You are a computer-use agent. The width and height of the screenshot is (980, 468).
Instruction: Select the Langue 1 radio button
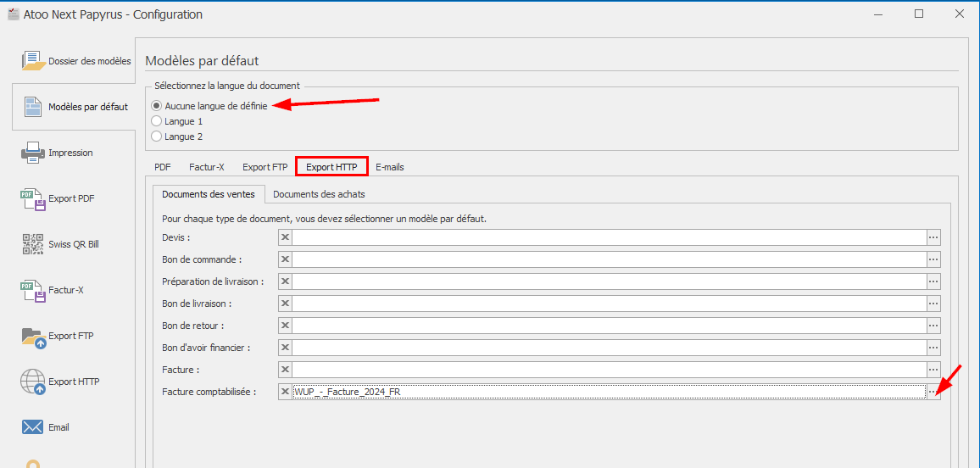coord(156,121)
